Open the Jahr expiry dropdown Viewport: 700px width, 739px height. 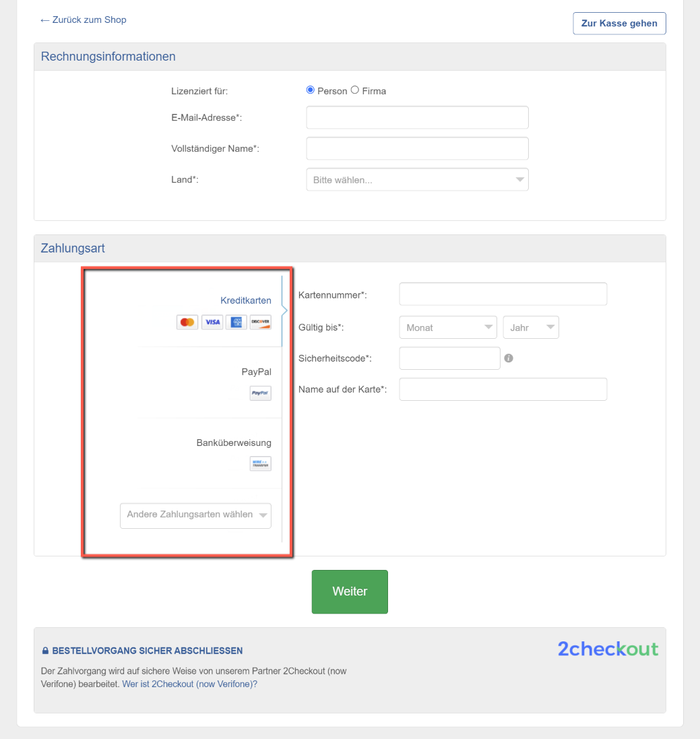[x=531, y=327]
